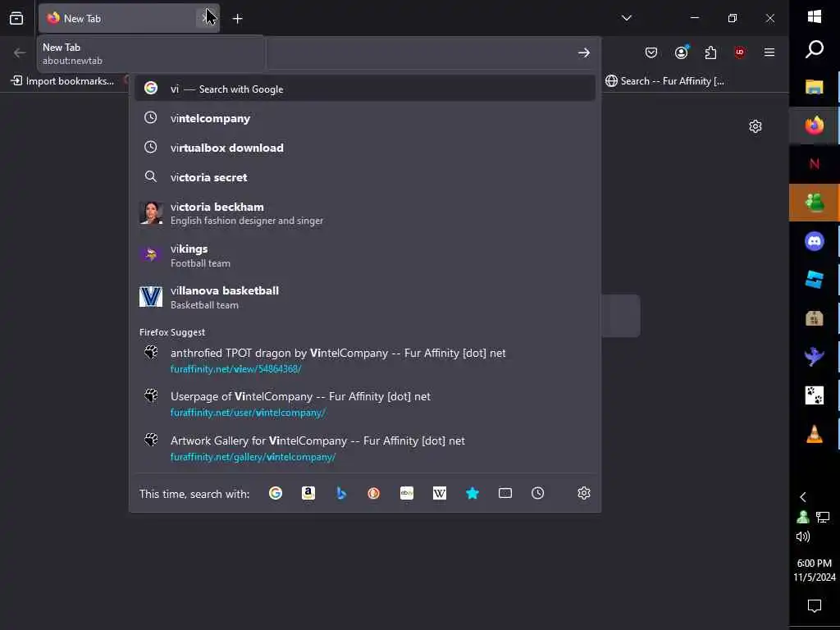Open Discord taskbar icon

pyautogui.click(x=815, y=241)
